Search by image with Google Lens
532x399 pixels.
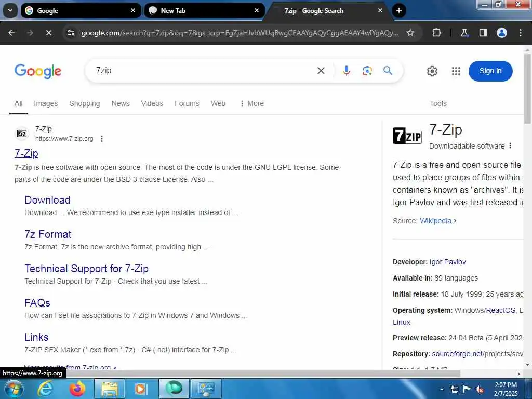[x=367, y=71]
